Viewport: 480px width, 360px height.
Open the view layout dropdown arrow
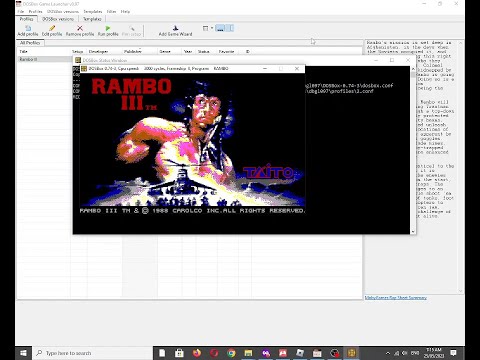coord(212,28)
